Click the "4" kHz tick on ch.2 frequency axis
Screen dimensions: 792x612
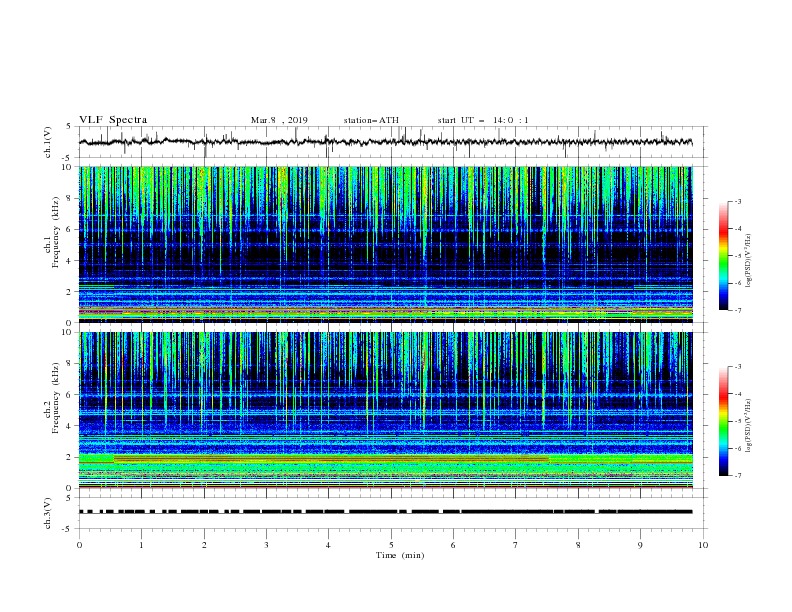69,426
